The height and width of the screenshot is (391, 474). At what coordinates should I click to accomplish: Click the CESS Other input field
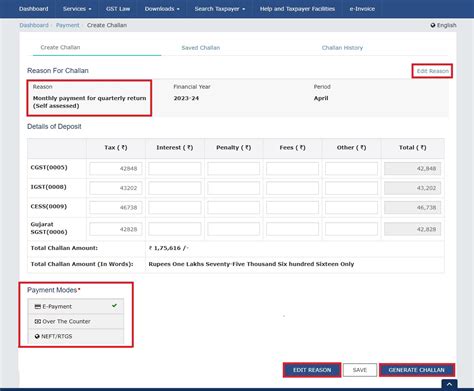351,207
